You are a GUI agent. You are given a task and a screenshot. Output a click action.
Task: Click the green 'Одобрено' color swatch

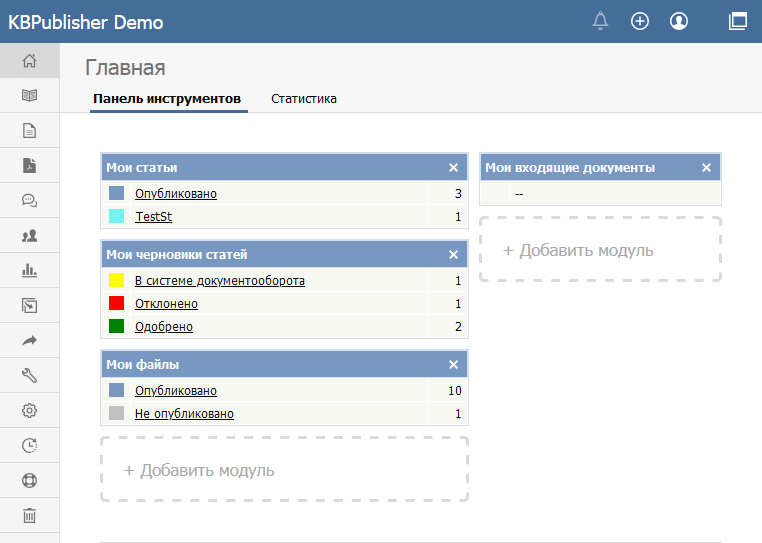(x=116, y=326)
